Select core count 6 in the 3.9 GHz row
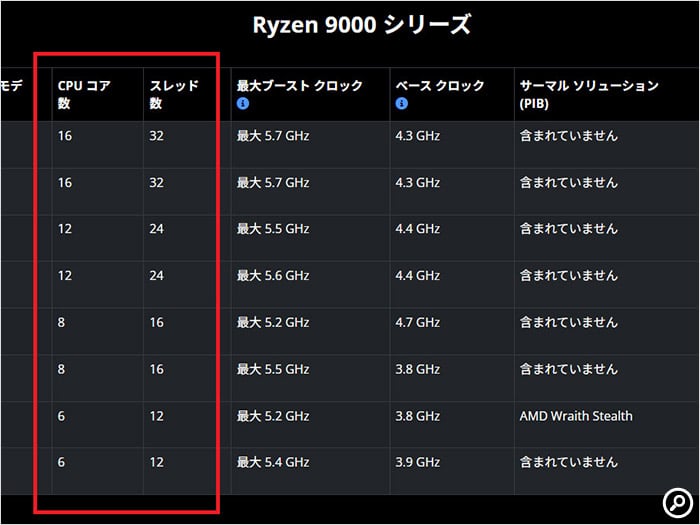The height and width of the screenshot is (525, 700). [x=61, y=462]
